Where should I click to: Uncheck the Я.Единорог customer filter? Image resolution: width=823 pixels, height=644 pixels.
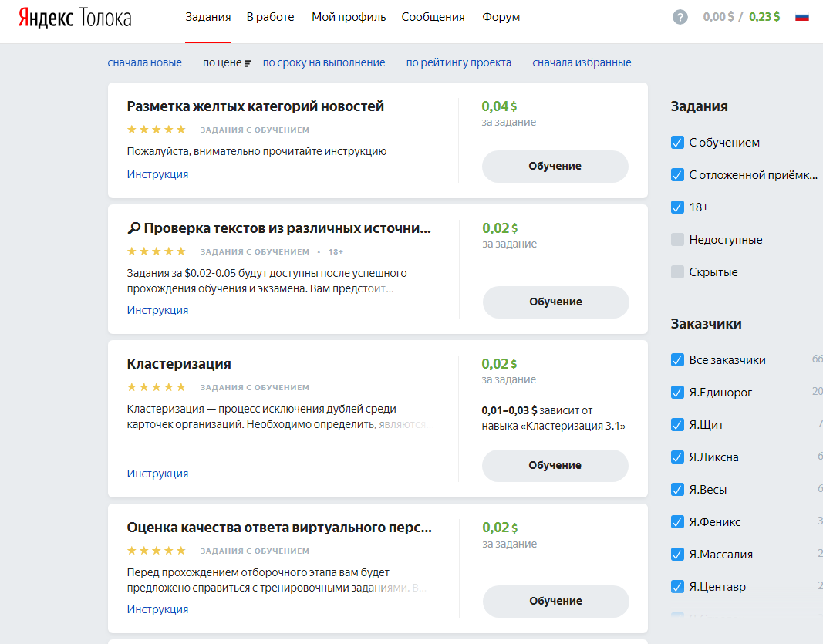tap(677, 393)
